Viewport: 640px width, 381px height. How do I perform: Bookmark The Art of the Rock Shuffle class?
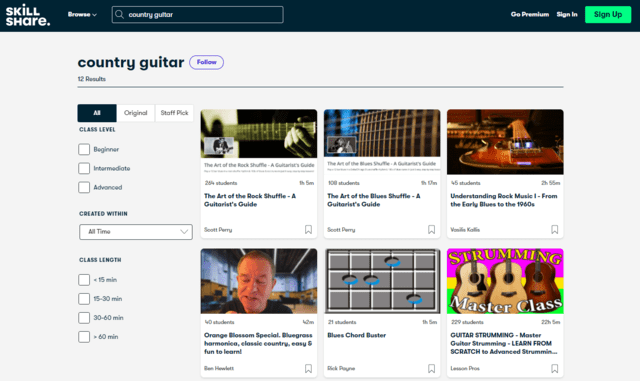pyautogui.click(x=308, y=229)
